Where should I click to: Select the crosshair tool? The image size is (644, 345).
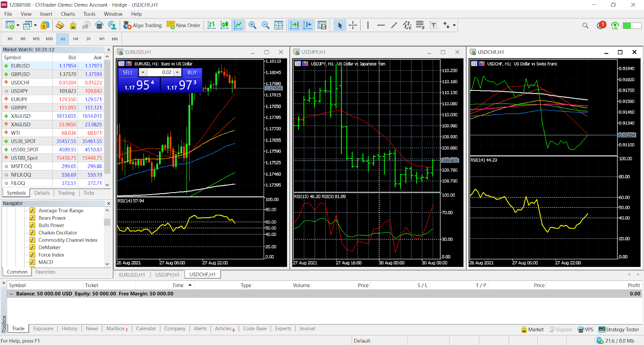[353, 25]
